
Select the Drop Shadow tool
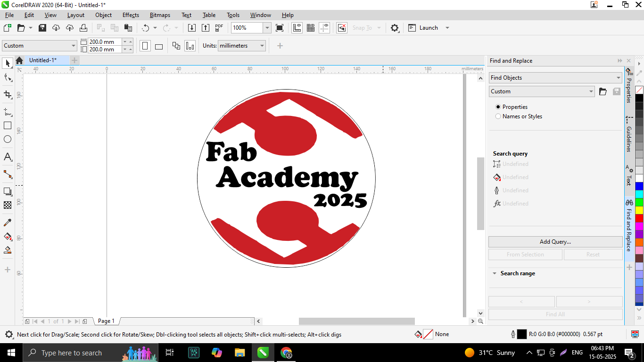click(x=8, y=191)
